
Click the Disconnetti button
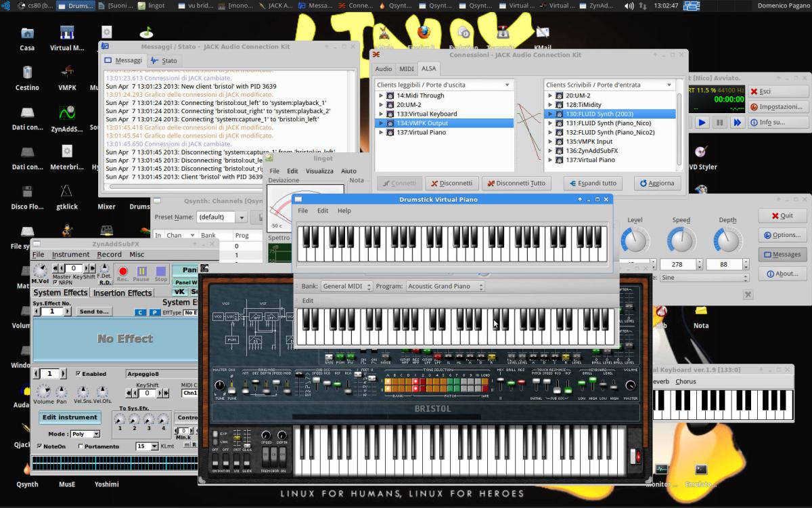(451, 183)
